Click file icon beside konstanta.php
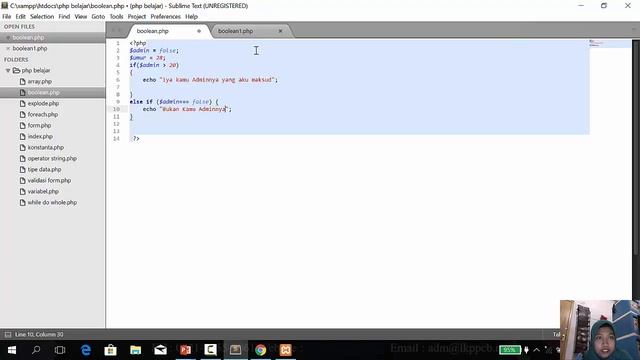Viewport: 640px width, 360px height. point(23,148)
